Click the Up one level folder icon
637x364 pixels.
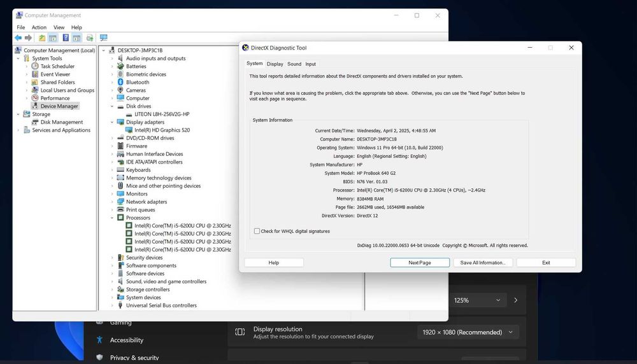42,38
